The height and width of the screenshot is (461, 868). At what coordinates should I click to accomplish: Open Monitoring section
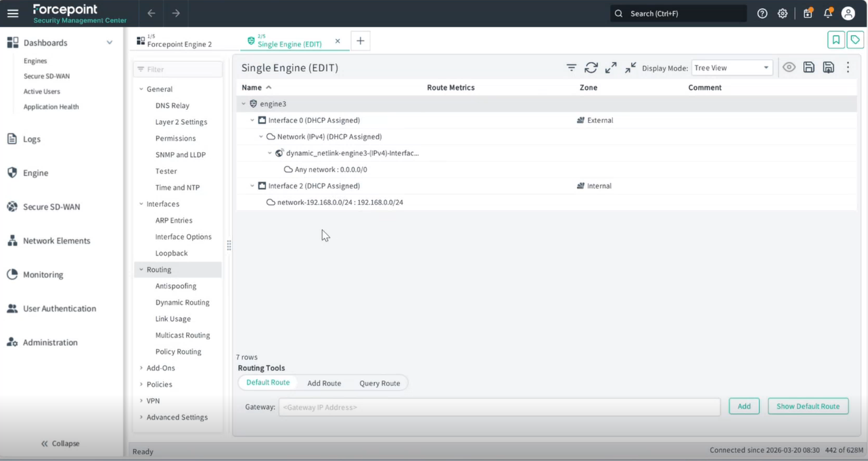(x=43, y=275)
